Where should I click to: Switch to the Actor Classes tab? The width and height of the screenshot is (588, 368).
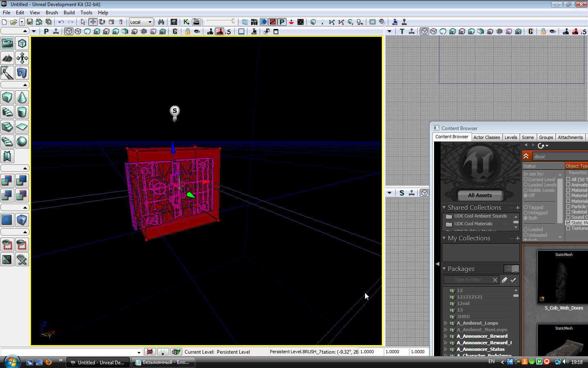pos(486,137)
